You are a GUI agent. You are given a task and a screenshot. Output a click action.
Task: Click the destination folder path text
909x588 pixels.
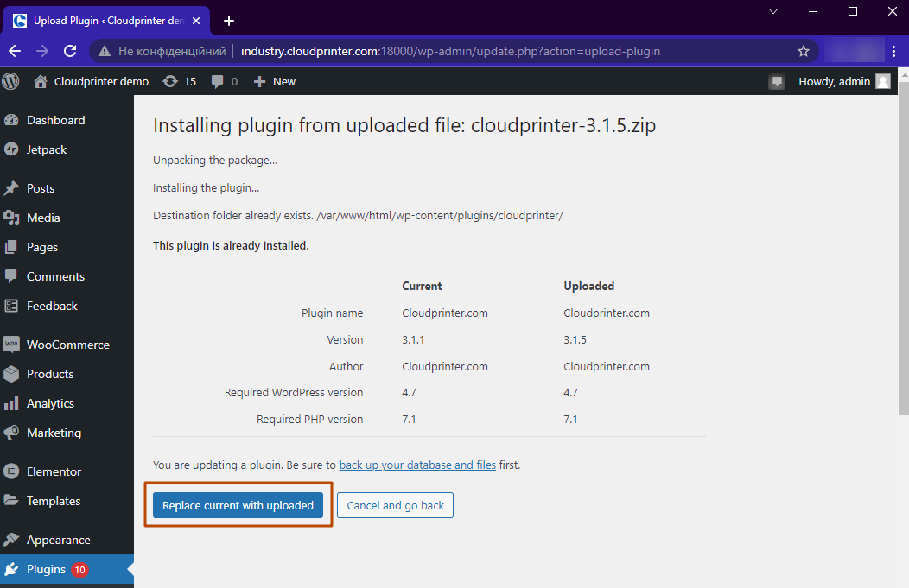(x=440, y=216)
